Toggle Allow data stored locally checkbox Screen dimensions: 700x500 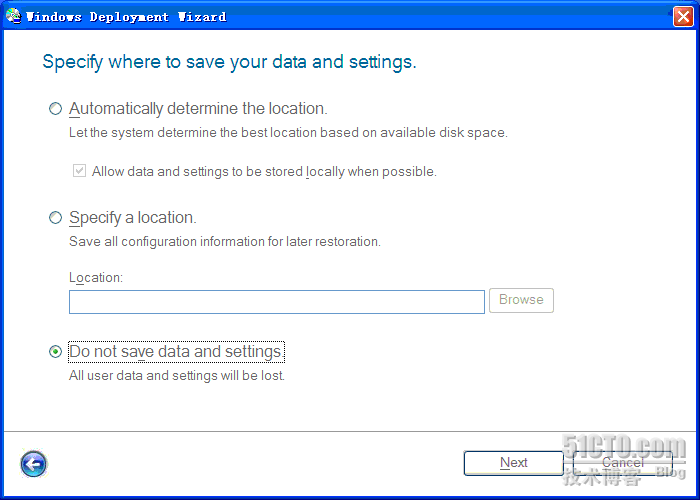tap(79, 171)
